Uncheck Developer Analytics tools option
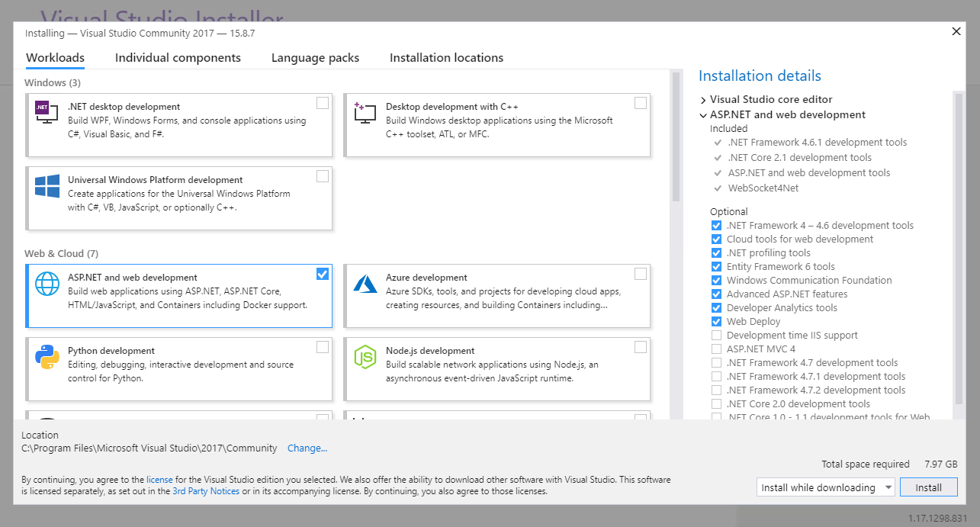Image resolution: width=980 pixels, height=527 pixels. [x=716, y=308]
